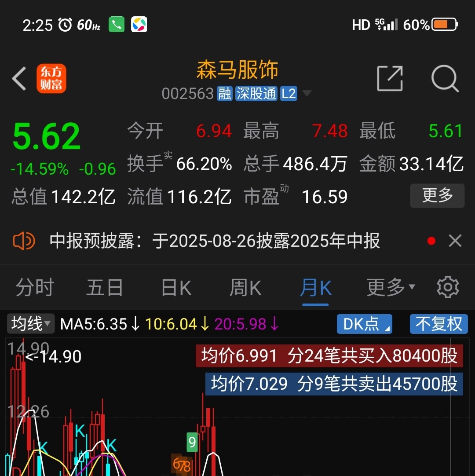Tap the orange 678 marker on chart
Viewport: 475px width, 476px height.
click(x=182, y=464)
